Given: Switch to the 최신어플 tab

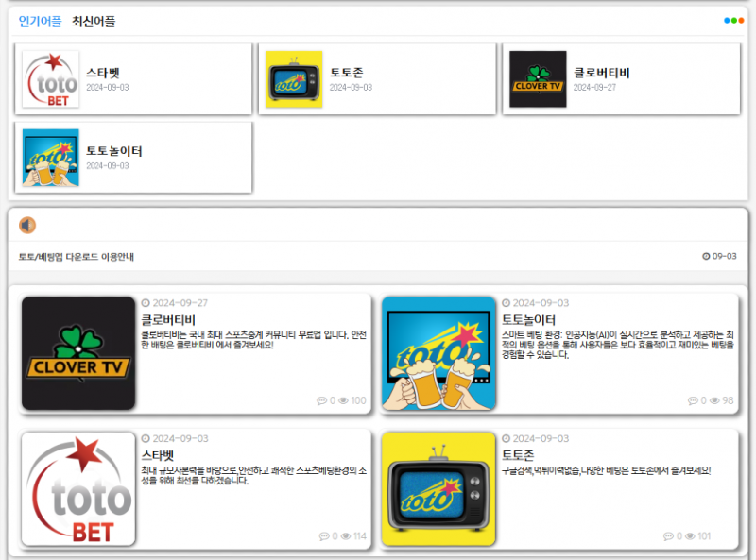Looking at the screenshot, I should (x=94, y=21).
